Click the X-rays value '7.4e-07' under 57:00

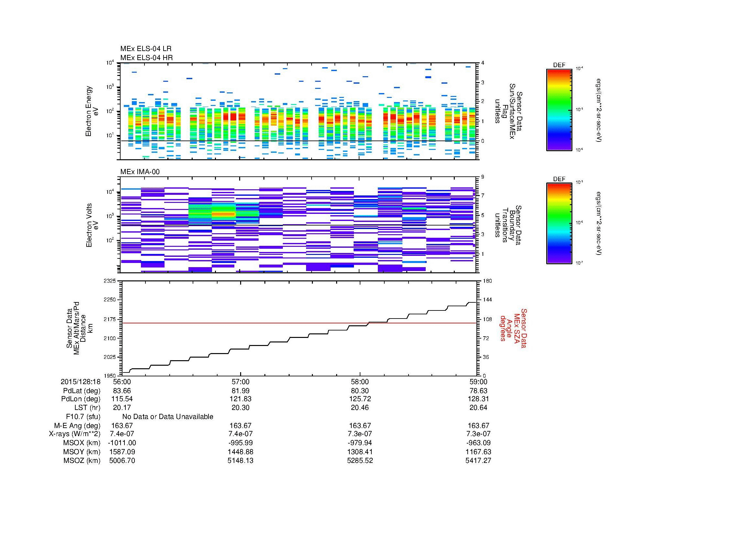coord(241,434)
